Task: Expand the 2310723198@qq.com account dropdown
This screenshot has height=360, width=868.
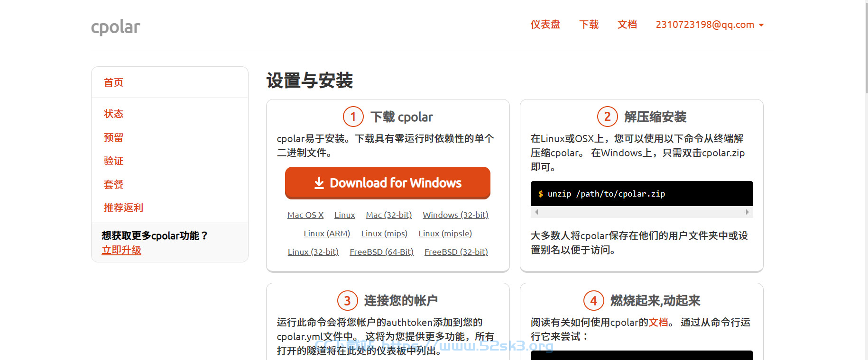Action: pyautogui.click(x=710, y=25)
